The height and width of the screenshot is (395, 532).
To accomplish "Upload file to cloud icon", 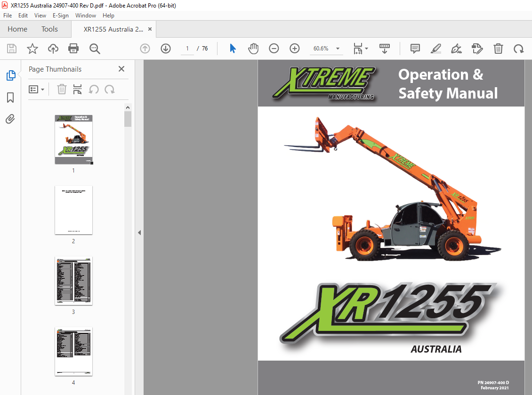I will 53,49.
